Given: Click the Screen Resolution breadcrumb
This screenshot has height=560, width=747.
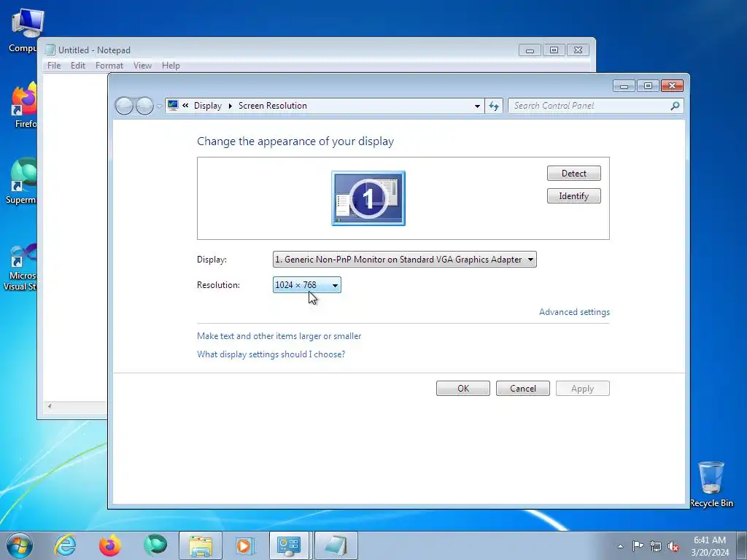Looking at the screenshot, I should coord(273,106).
